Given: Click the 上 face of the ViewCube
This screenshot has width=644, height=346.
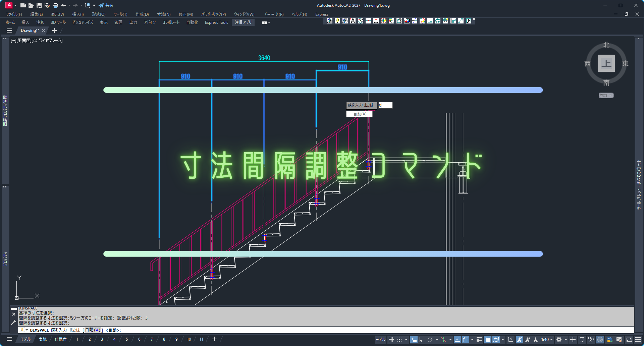Looking at the screenshot, I should (x=606, y=63).
